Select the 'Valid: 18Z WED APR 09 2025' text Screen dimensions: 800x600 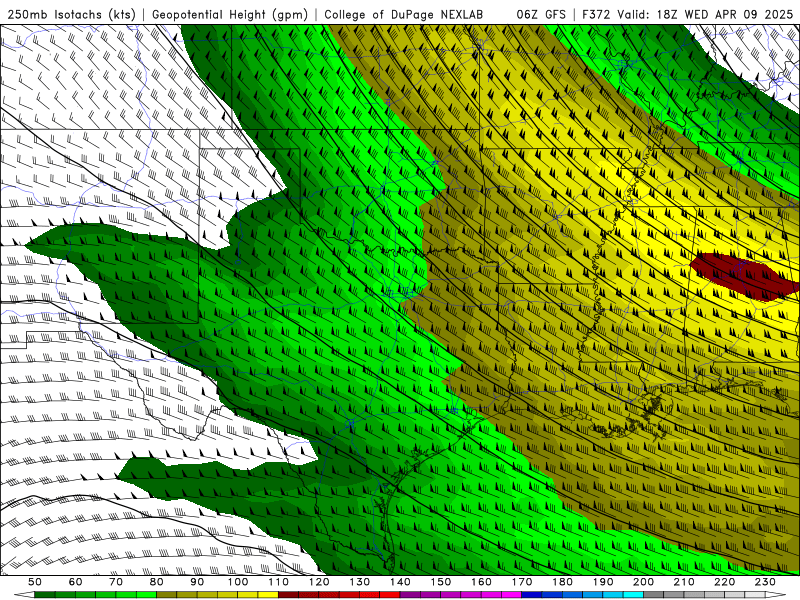pyautogui.click(x=705, y=15)
